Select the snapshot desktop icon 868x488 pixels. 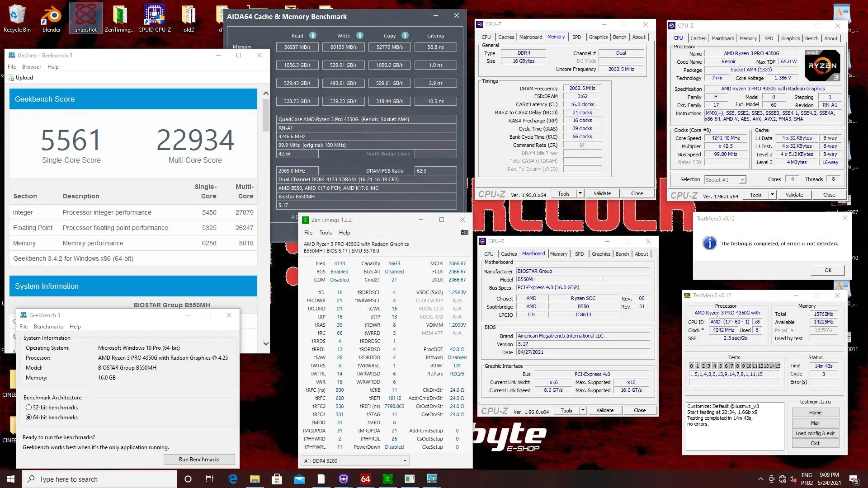pyautogui.click(x=86, y=18)
